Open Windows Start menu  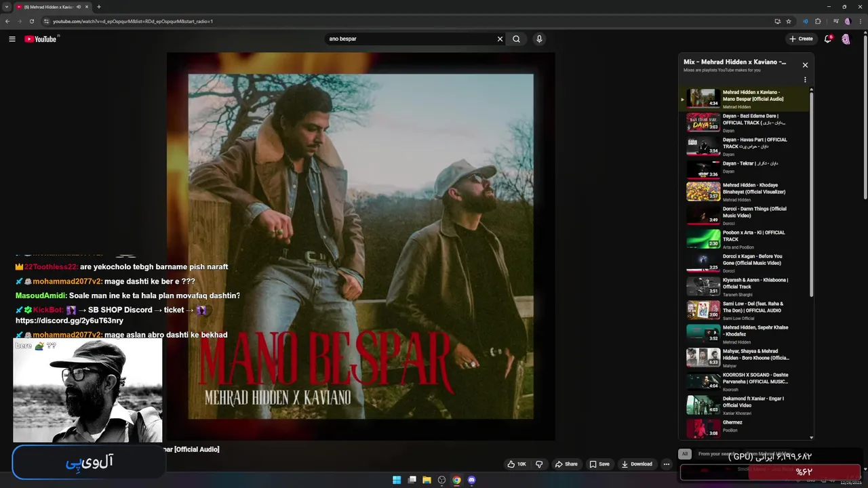point(397,480)
